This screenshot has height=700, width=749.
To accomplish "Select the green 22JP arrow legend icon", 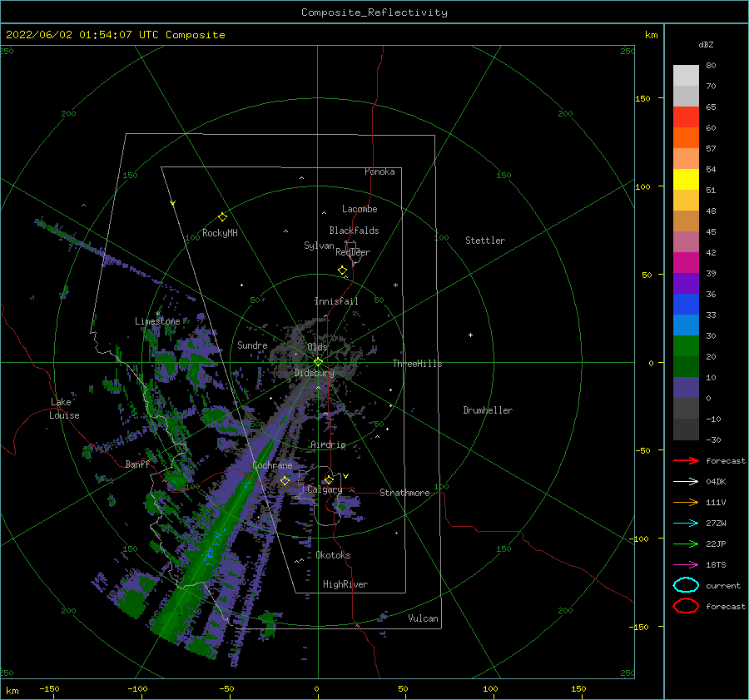I will coord(686,544).
